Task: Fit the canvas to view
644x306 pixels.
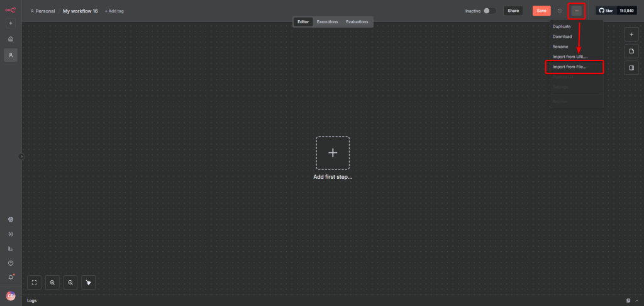Action: pos(34,283)
